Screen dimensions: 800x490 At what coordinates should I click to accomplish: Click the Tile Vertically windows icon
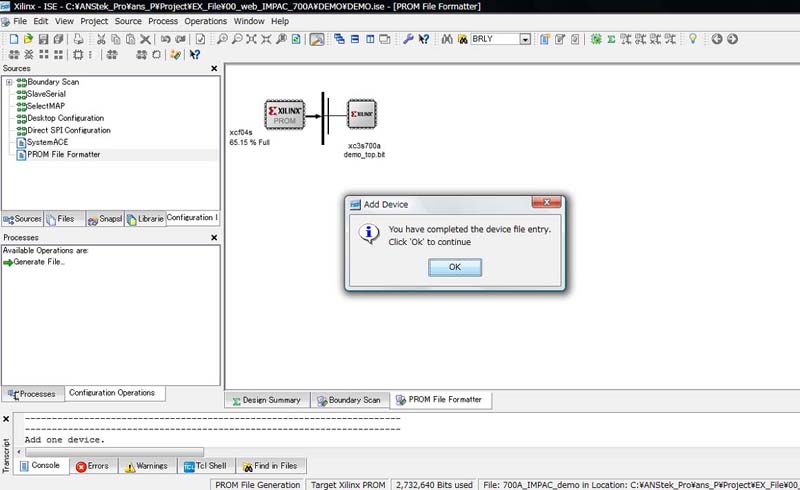[x=370, y=39]
